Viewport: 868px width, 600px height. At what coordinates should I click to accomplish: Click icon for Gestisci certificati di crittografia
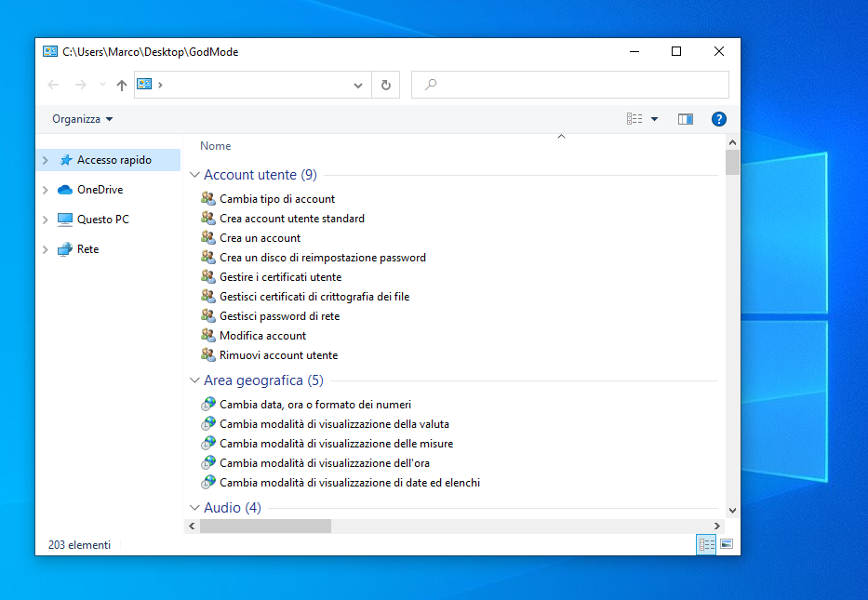click(208, 296)
